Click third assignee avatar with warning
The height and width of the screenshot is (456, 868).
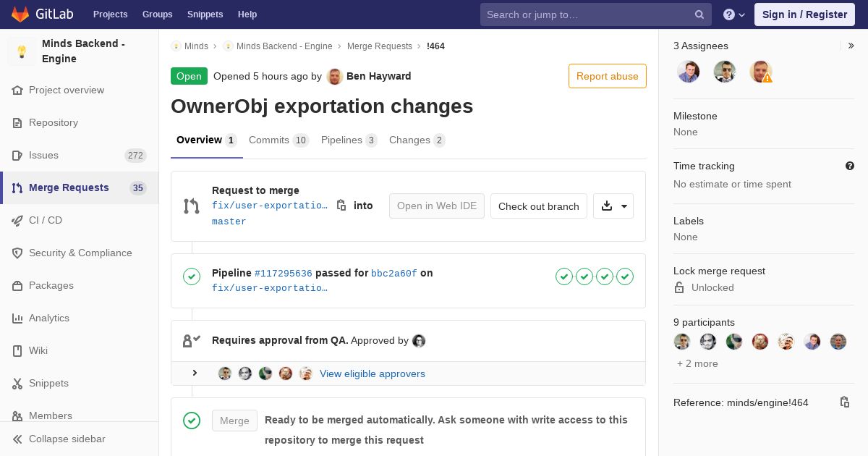pos(761,71)
